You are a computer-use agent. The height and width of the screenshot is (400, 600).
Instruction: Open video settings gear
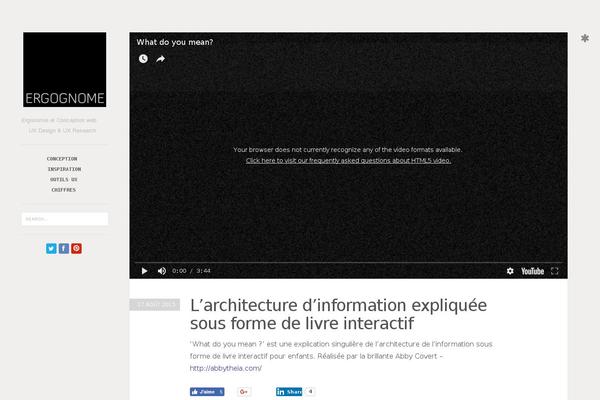[x=510, y=271]
